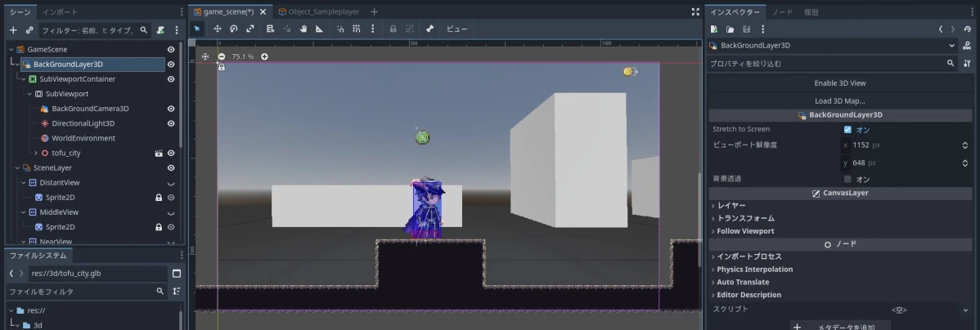Screen dimensions: 980x330
Task: Save the current resource in inspector
Action: tap(746, 29)
